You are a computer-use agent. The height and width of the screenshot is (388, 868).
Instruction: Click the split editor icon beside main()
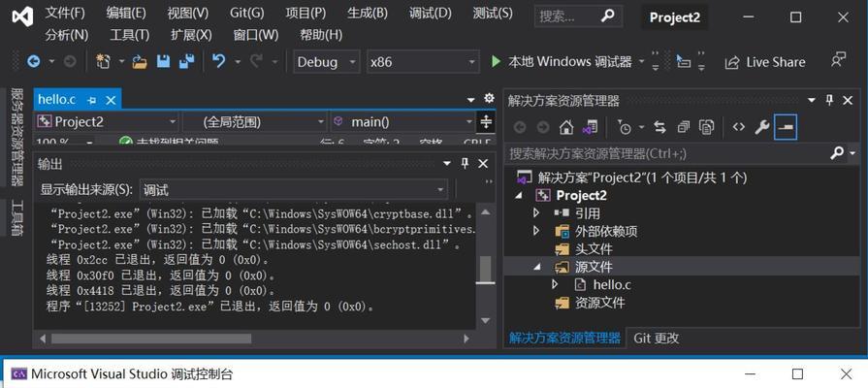(x=486, y=122)
